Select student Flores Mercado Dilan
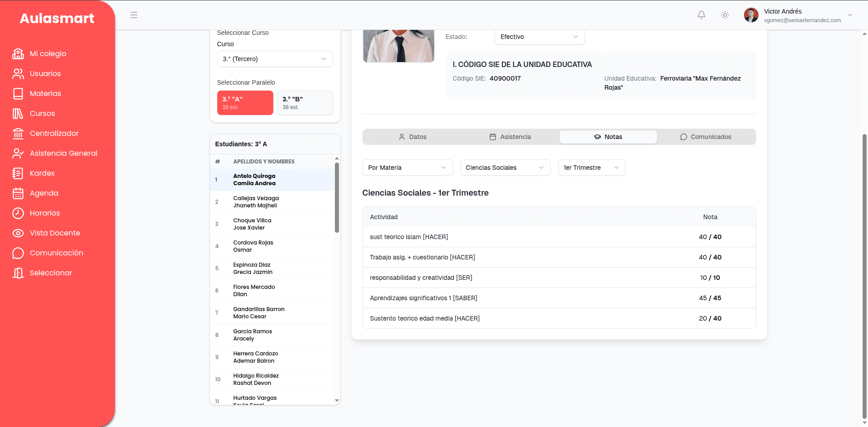 click(272, 291)
